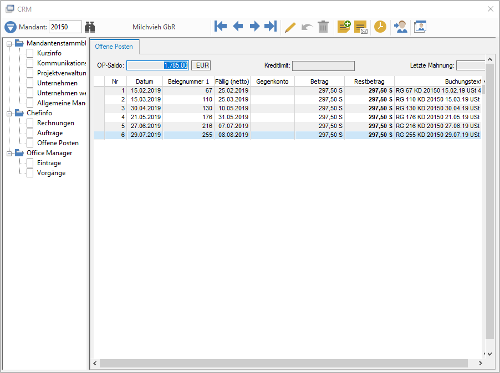Viewport: 500px width, 373px height.
Task: Sort by Nr column header
Action: [x=115, y=81]
